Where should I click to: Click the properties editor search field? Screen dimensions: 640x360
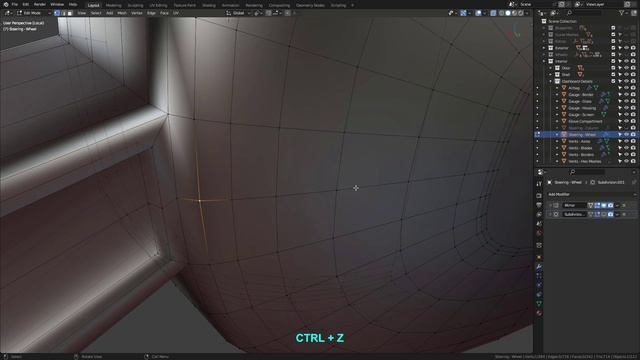click(x=587, y=172)
